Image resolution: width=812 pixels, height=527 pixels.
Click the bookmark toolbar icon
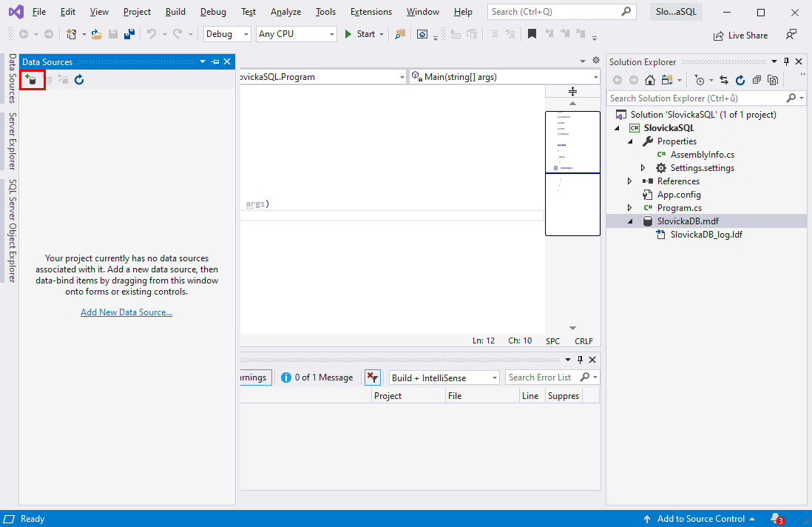coord(532,34)
